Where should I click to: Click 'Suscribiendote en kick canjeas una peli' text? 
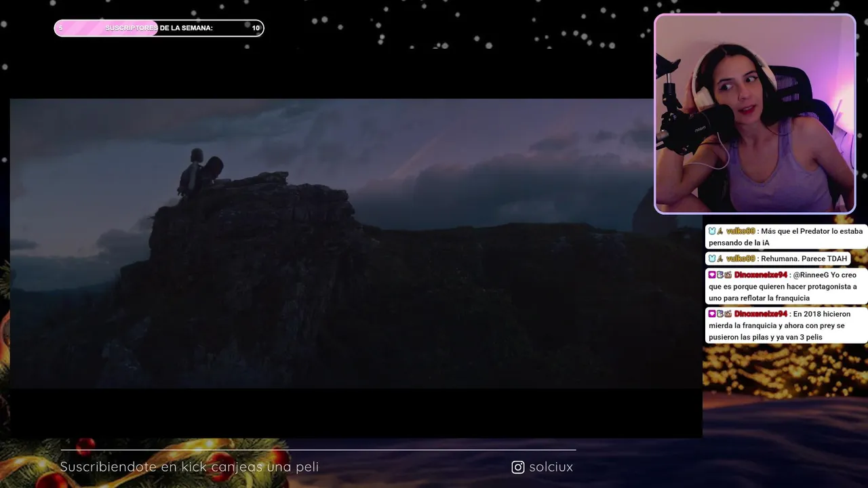click(189, 467)
